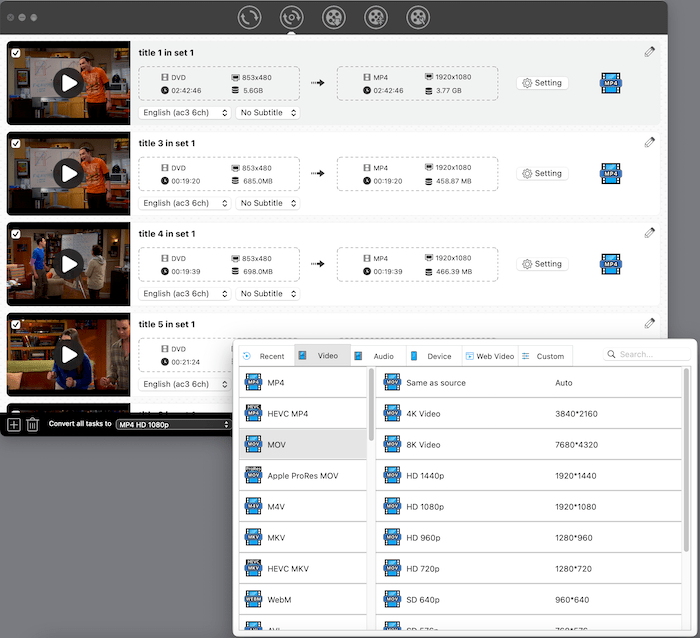Toggle checkbox for title 3 in set 1
This screenshot has width=700, height=638.
[x=15, y=144]
